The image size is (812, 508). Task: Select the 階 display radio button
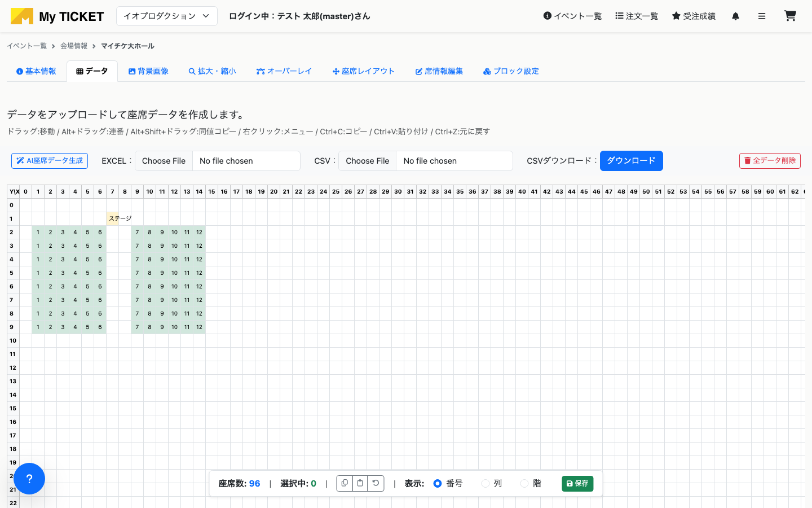[524, 484]
